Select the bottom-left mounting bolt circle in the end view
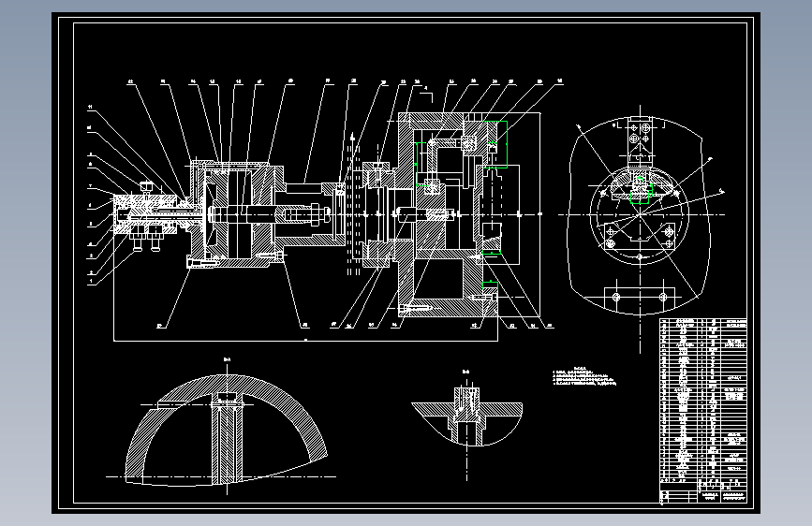The width and height of the screenshot is (812, 526). 616,298
